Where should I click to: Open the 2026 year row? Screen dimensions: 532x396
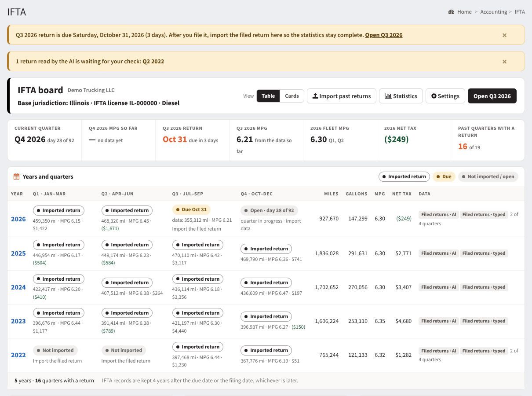click(x=18, y=219)
